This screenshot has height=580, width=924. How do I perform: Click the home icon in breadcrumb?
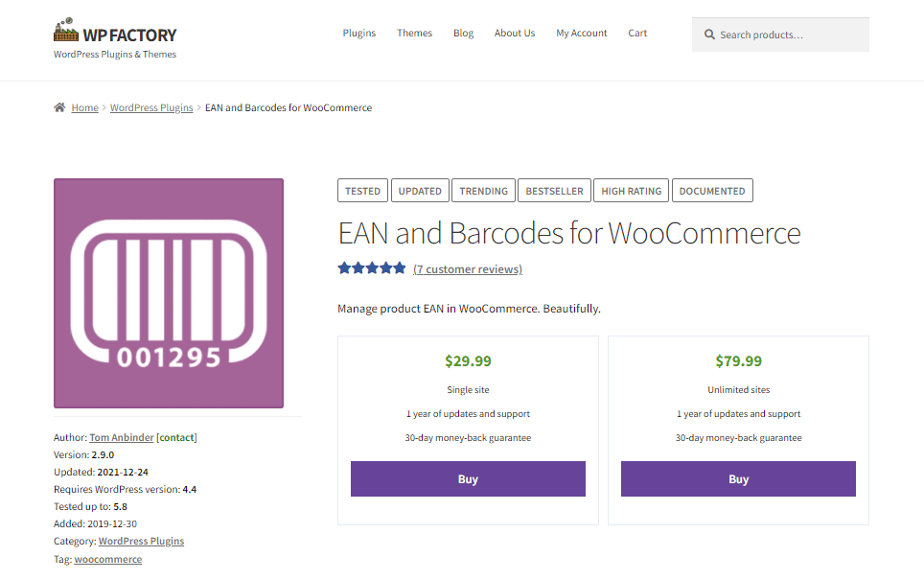click(x=59, y=107)
